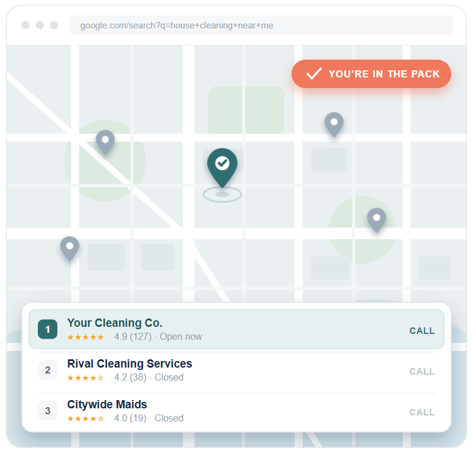Click rank badge 3 for Citywide Maids
The width and height of the screenshot is (476, 458).
click(x=48, y=411)
